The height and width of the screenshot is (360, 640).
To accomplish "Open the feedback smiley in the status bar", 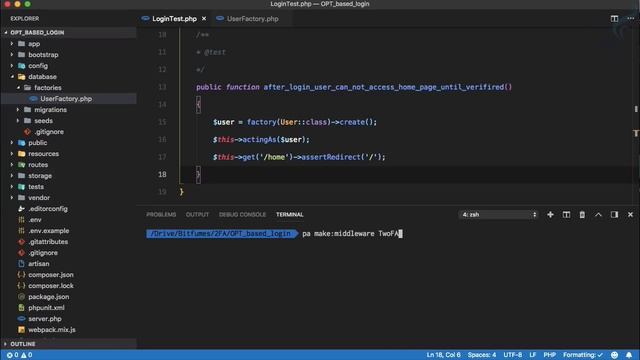I will [614, 355].
